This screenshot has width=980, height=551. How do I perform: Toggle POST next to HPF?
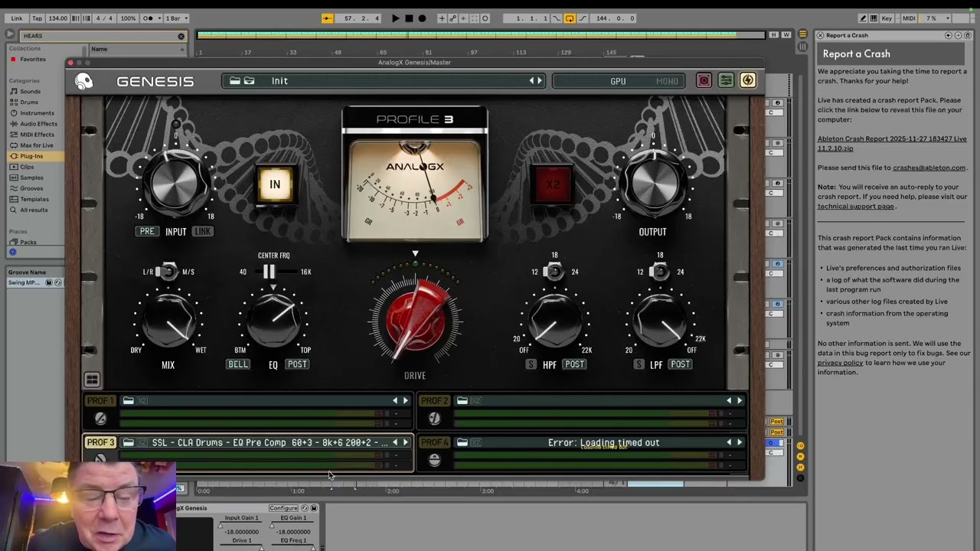point(574,364)
